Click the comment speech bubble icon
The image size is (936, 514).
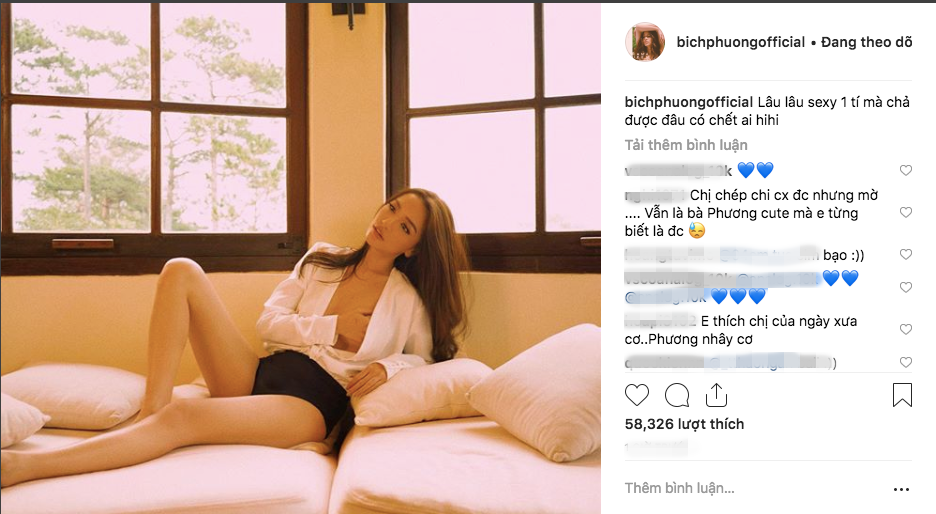(677, 395)
